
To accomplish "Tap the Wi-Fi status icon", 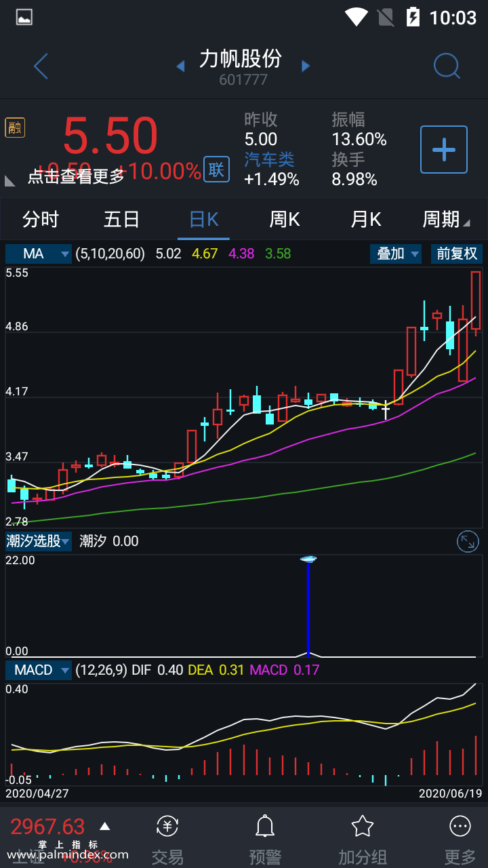I will (x=356, y=17).
